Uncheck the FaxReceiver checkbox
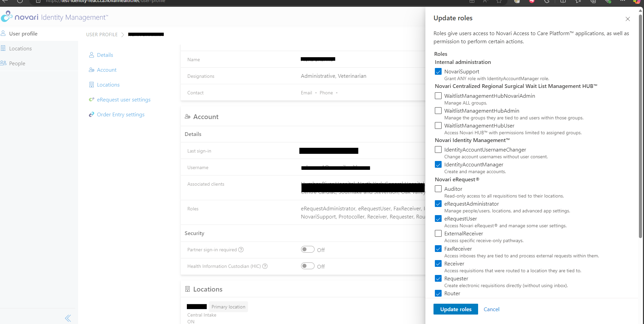The image size is (644, 324). [x=438, y=249]
